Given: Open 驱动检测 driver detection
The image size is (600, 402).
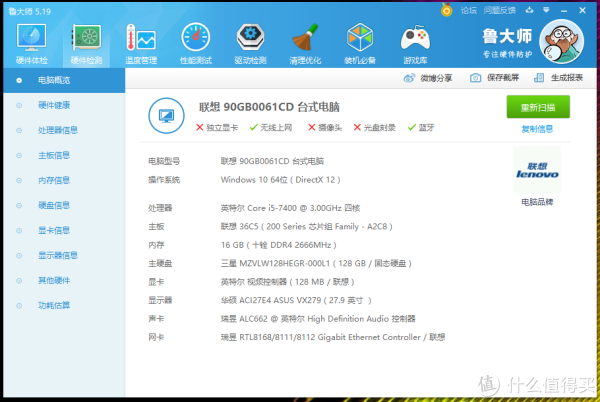Looking at the screenshot, I should (251, 43).
